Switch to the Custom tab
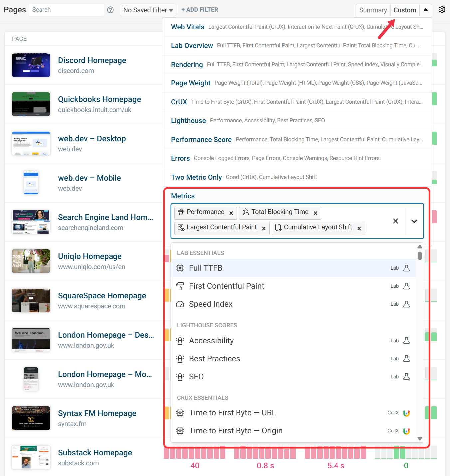This screenshot has height=476, width=450. 405,10
